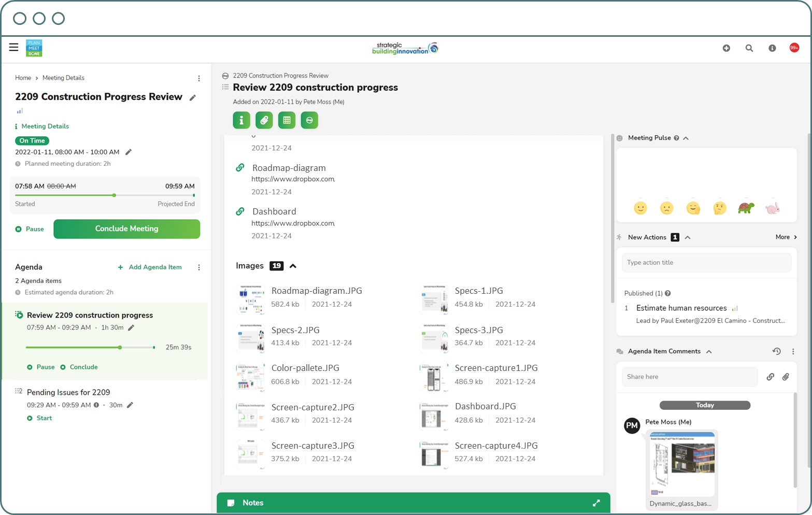The width and height of the screenshot is (812, 515).
Task: Pause the meeting timer
Action: [x=30, y=229]
